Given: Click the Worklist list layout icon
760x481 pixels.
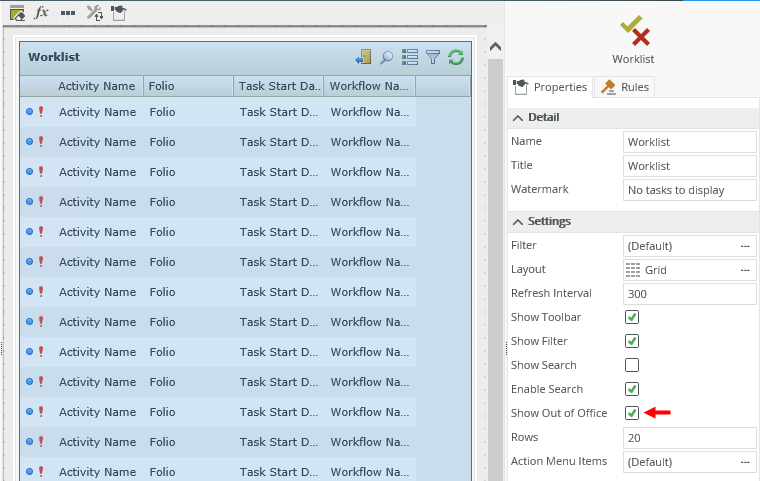Looking at the screenshot, I should click(410, 57).
